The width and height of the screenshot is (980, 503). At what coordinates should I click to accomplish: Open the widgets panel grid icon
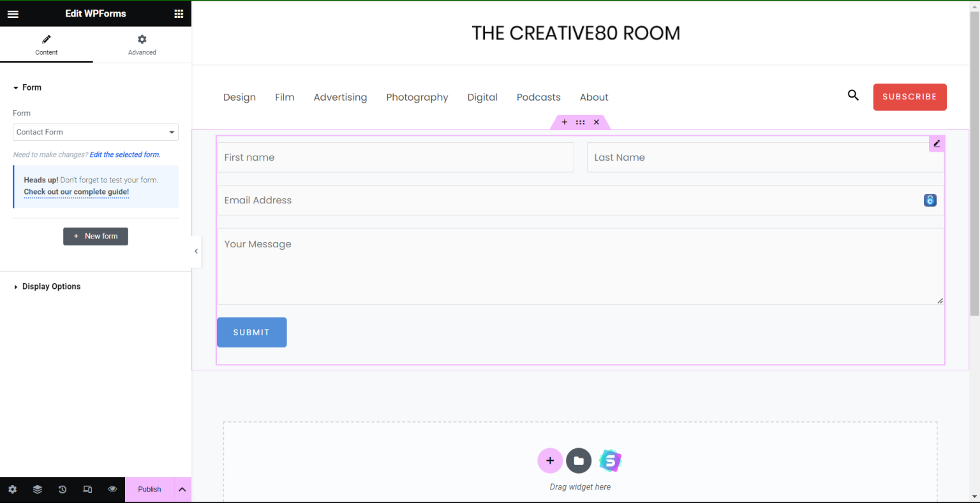click(x=178, y=13)
